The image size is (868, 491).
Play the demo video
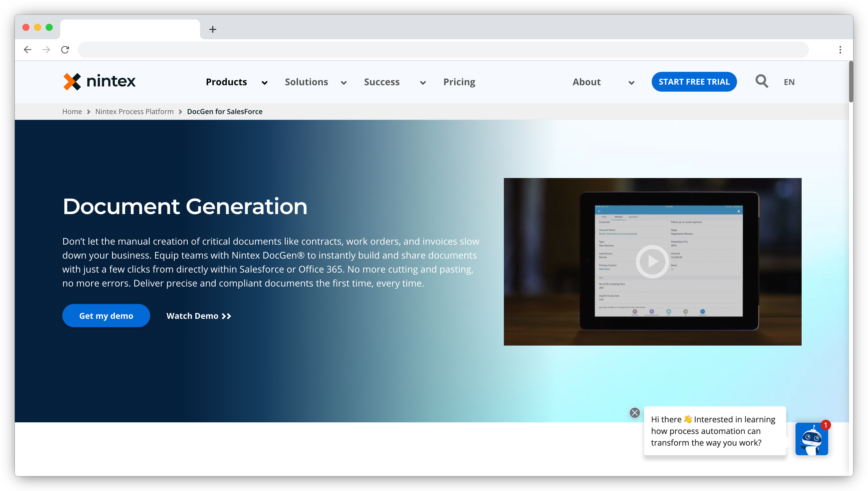pos(652,261)
